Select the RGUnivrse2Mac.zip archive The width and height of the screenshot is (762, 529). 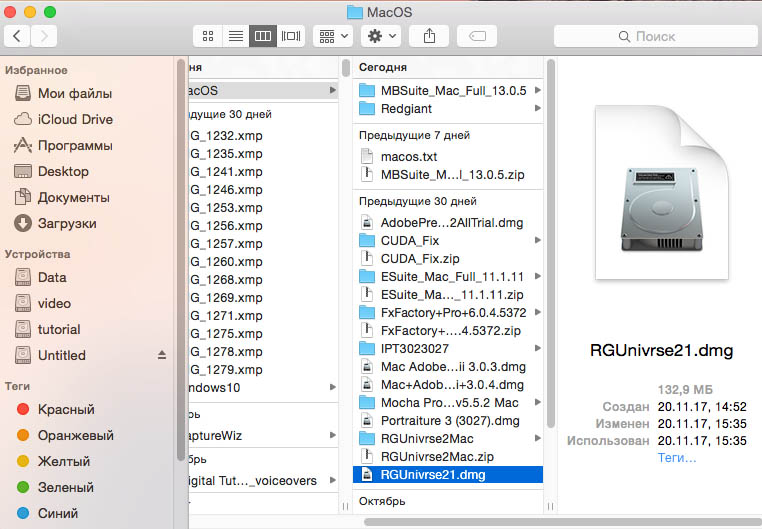click(448, 456)
